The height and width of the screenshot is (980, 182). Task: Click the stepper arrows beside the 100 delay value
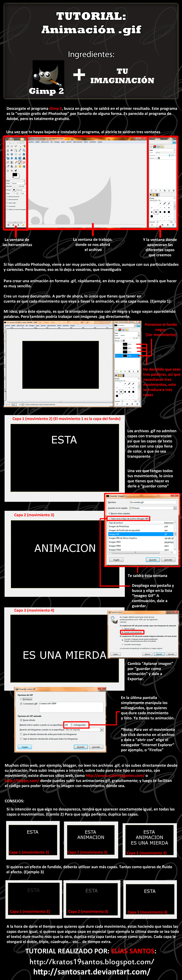coord(72,725)
